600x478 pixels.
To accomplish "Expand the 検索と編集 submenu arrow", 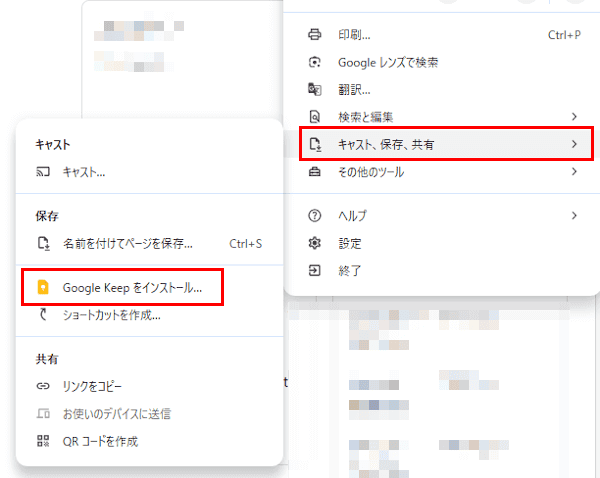I will [x=574, y=117].
